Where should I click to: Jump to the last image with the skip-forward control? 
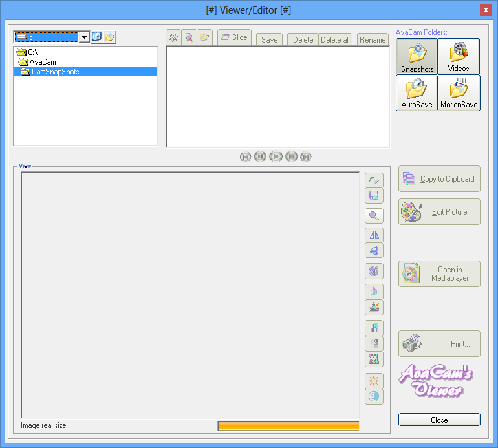coord(306,156)
